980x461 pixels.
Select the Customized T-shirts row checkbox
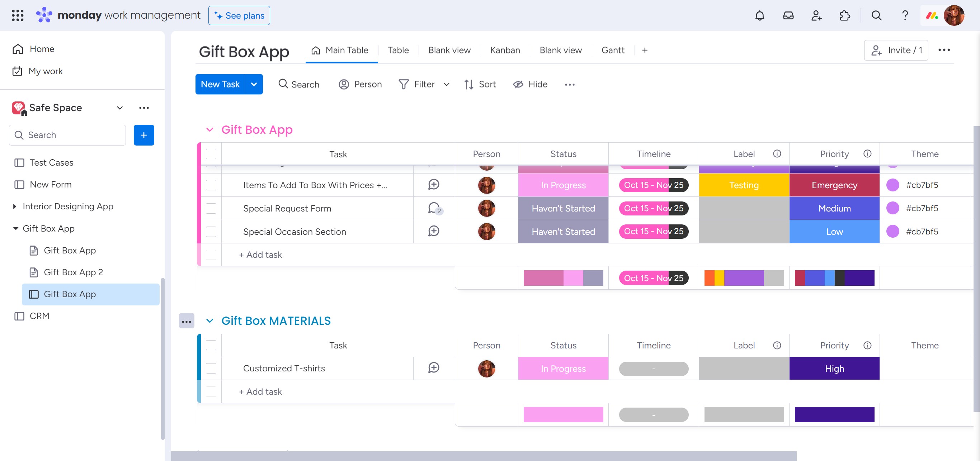tap(211, 369)
